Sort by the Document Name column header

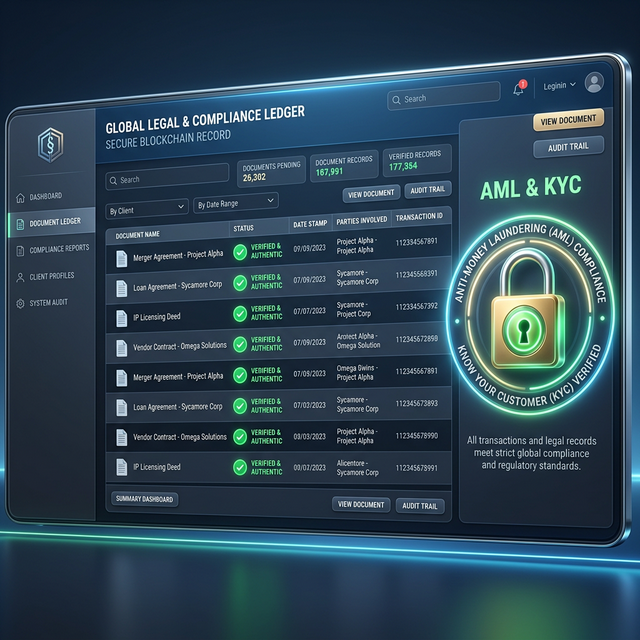[138, 235]
